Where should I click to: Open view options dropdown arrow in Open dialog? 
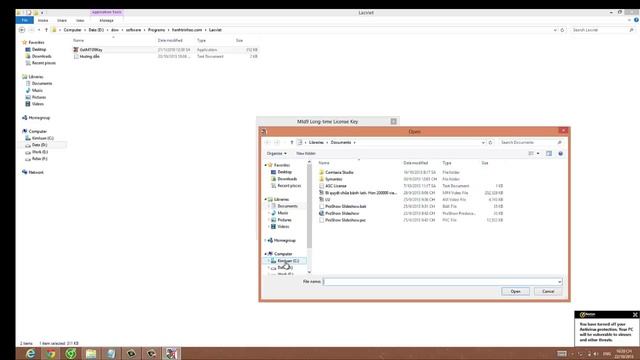point(538,153)
